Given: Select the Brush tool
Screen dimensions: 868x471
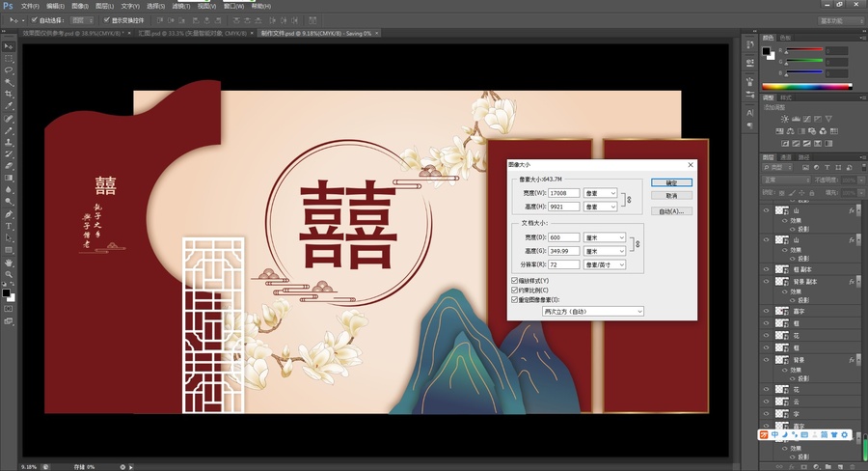Looking at the screenshot, I should (9, 130).
